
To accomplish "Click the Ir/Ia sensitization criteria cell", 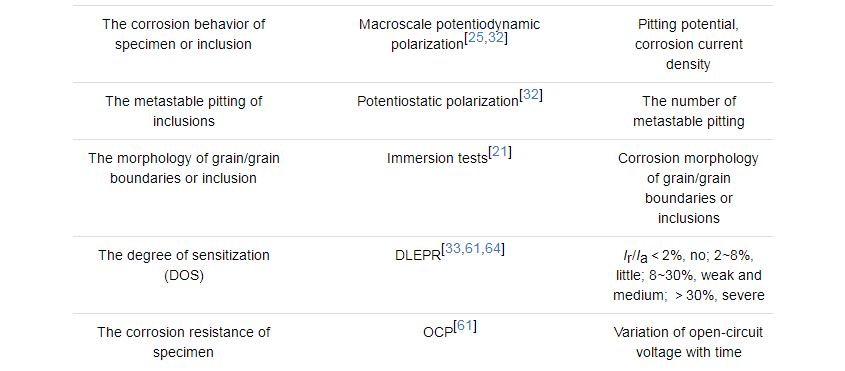I will pyautogui.click(x=688, y=275).
